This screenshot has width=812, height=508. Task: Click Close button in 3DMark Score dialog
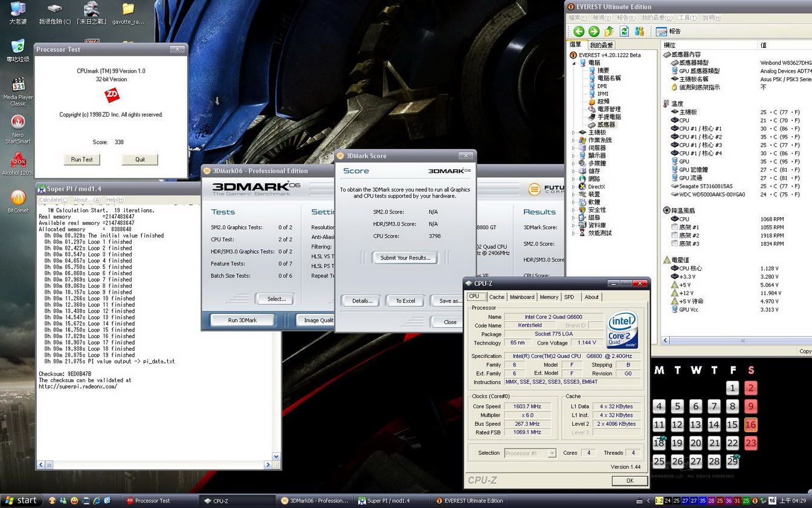tap(450, 322)
